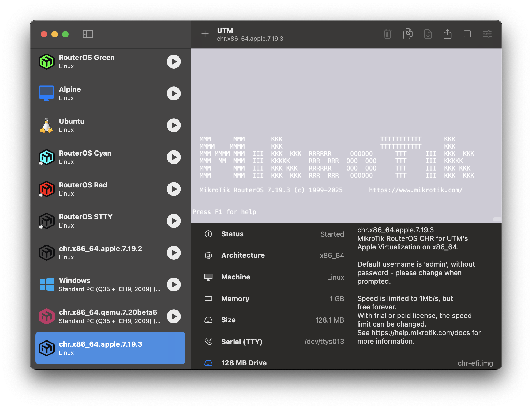Start the chr.x86_64.qemu.7.20beta5 VM
The image size is (532, 409).
(x=174, y=317)
